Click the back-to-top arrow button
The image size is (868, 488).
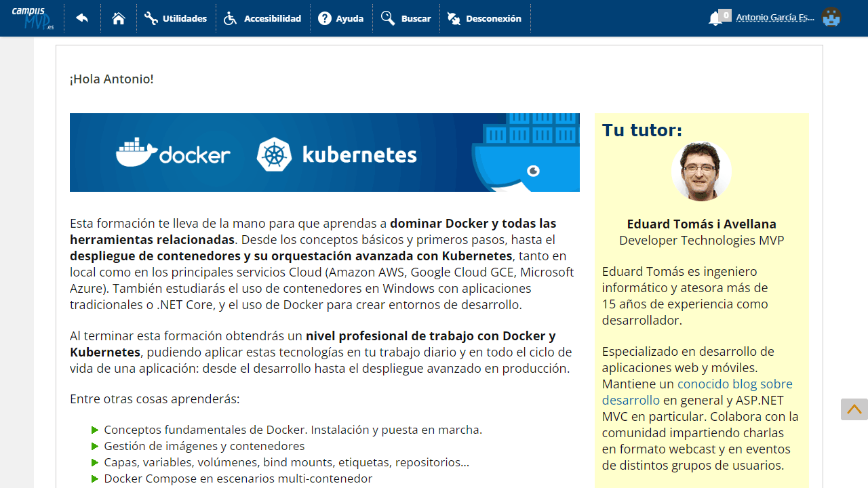[x=854, y=409]
